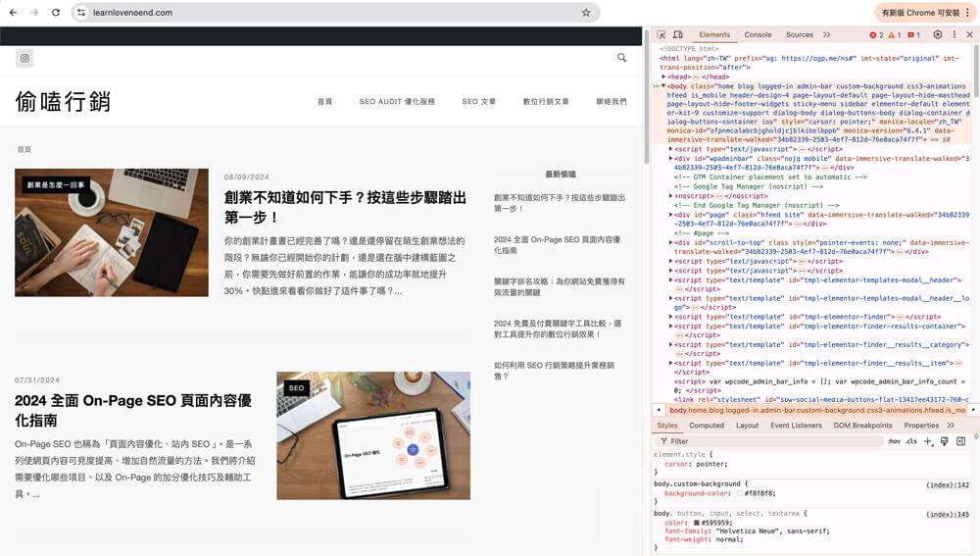Image resolution: width=980 pixels, height=556 pixels.
Task: Open the (index):142 source link
Action: [x=948, y=484]
